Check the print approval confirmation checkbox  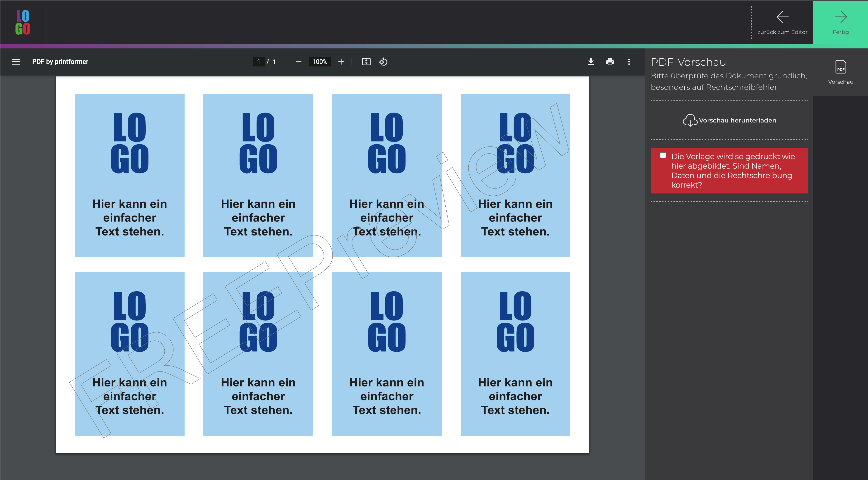[663, 155]
